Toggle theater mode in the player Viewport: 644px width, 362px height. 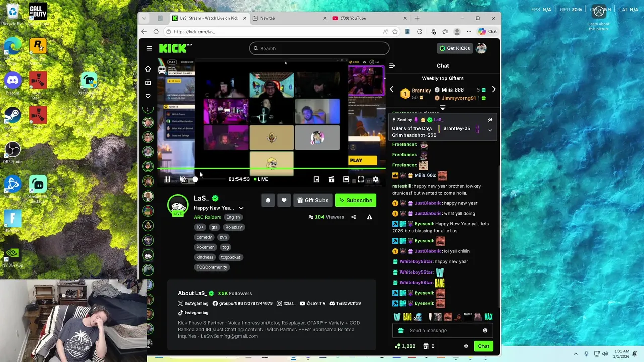(x=346, y=179)
